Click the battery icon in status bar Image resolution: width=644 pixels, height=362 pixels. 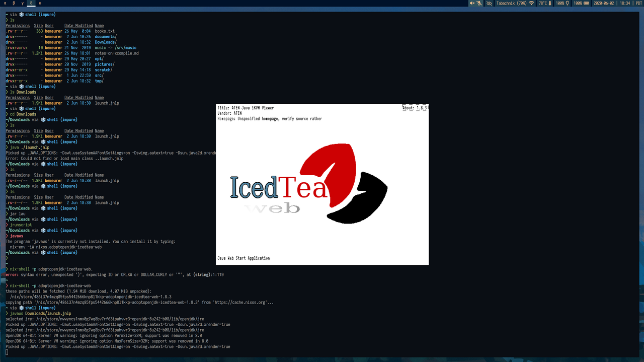point(586,3)
